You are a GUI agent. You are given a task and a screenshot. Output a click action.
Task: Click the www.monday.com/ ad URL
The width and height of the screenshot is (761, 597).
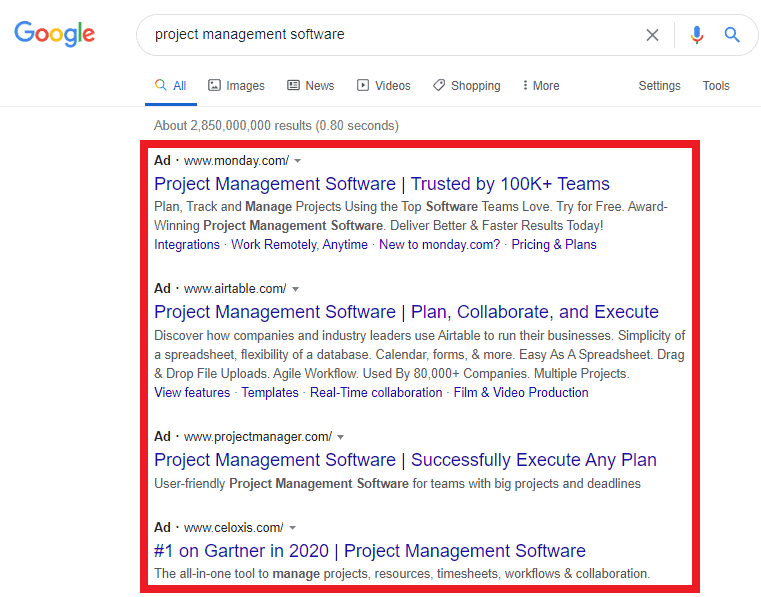[x=236, y=161]
